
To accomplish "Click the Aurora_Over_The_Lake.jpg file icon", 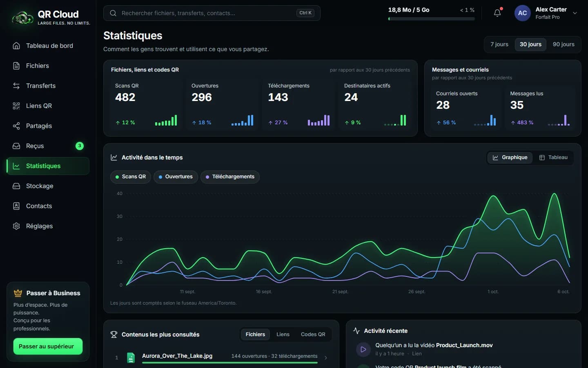I will (x=131, y=358).
